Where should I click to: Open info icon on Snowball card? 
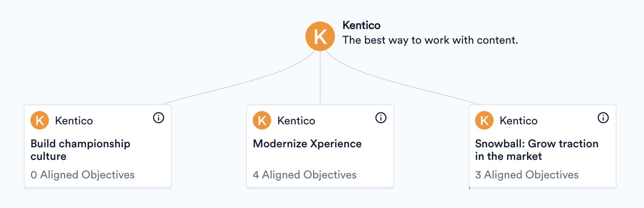click(603, 118)
